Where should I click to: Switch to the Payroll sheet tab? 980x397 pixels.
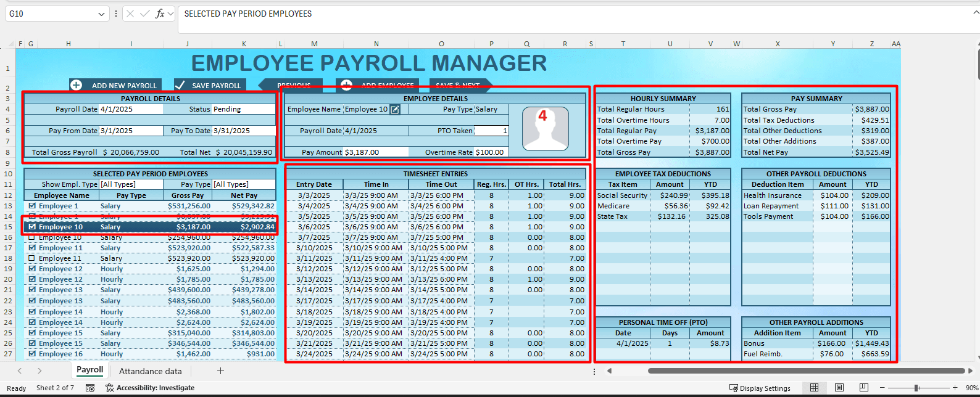click(x=90, y=370)
